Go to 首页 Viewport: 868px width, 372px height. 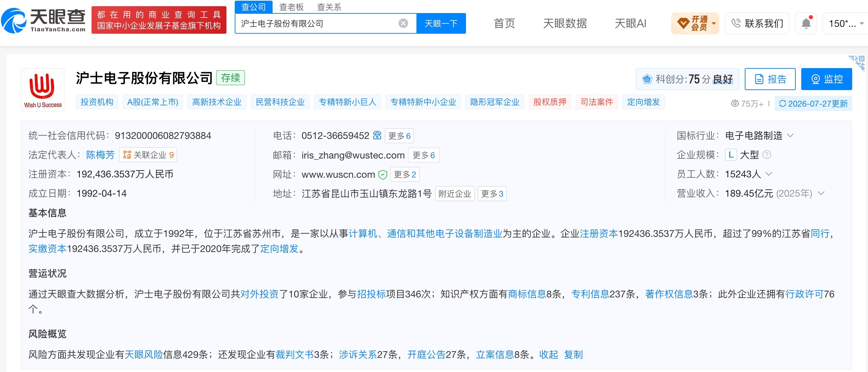[x=504, y=23]
